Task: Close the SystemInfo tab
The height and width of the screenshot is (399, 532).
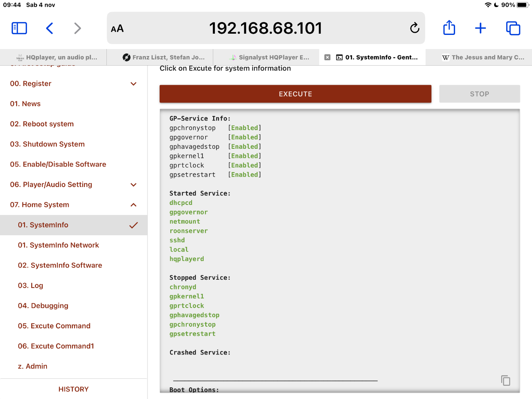Action: 328,57
